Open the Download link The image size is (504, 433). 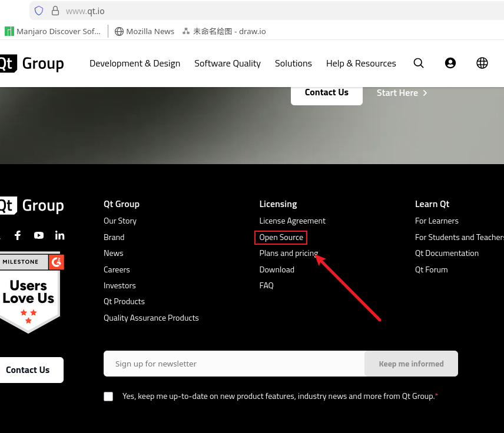[x=277, y=270]
